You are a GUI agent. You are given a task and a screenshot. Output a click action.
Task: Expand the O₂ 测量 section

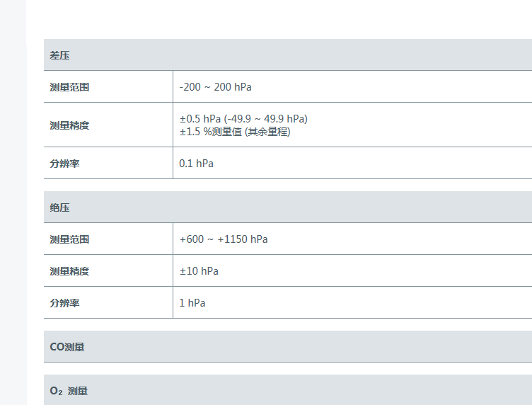coord(69,391)
